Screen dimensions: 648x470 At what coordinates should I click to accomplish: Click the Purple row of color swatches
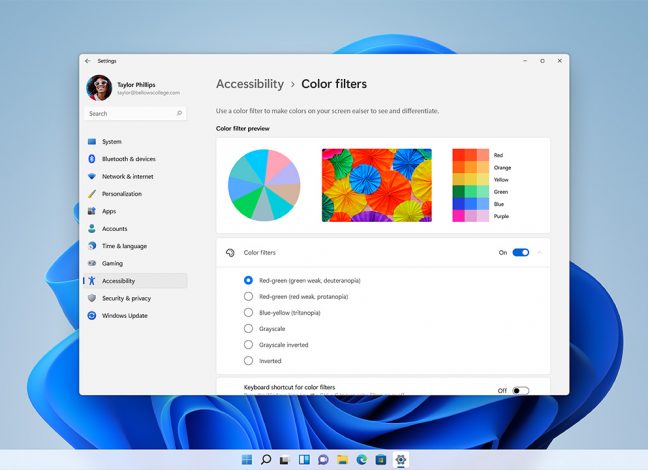tap(471, 216)
